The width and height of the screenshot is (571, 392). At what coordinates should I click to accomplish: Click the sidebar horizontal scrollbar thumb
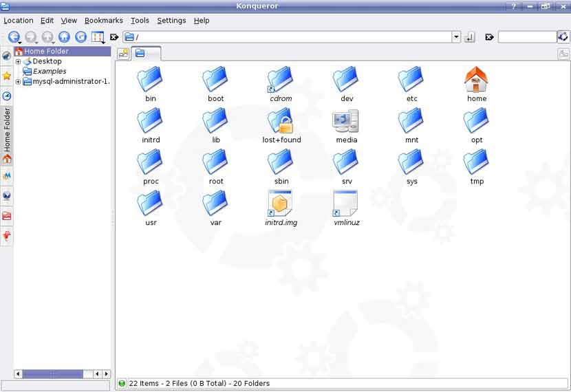pyautogui.click(x=53, y=374)
